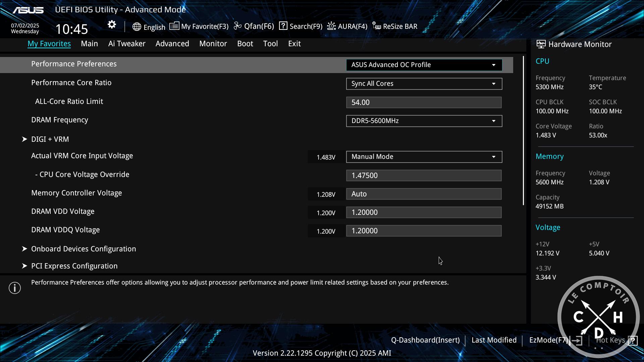Click Last Modified button
This screenshot has width=644, height=362.
tap(494, 340)
